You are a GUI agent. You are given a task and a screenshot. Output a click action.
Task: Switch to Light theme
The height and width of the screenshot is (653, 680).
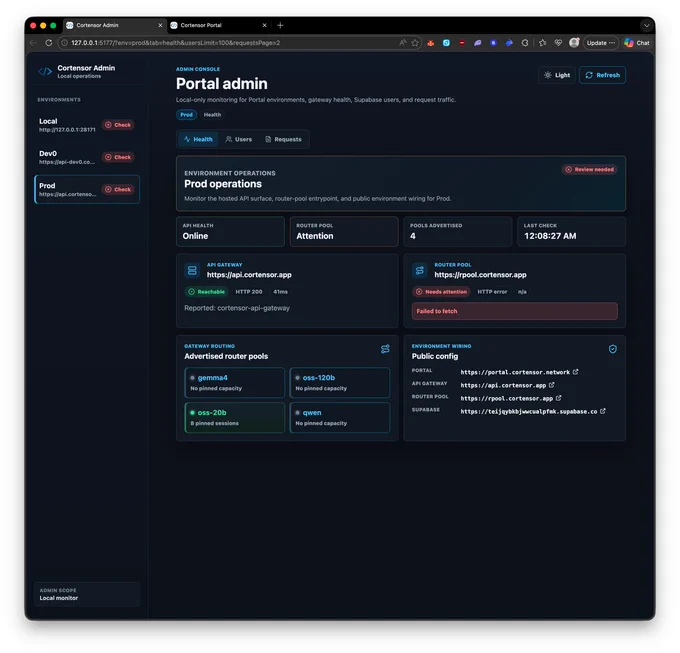point(557,75)
